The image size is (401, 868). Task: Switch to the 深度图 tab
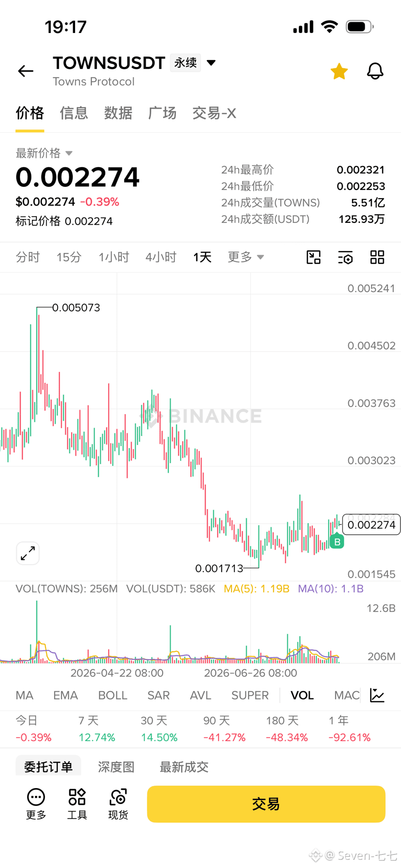[116, 766]
